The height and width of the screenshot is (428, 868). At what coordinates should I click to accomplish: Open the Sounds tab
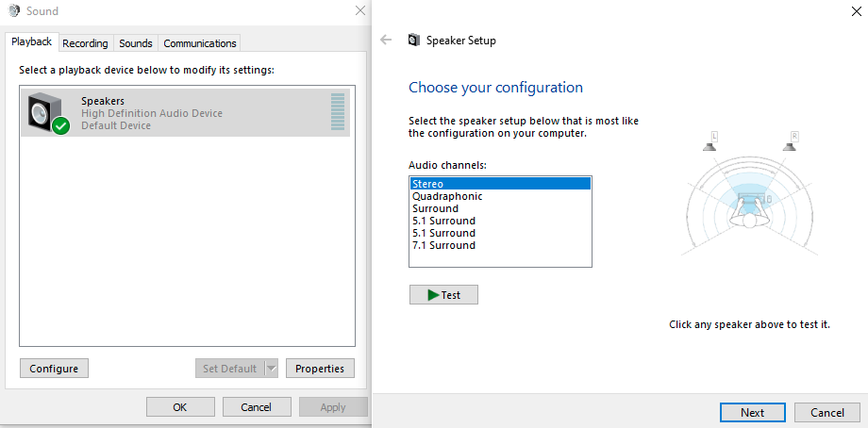pyautogui.click(x=136, y=43)
